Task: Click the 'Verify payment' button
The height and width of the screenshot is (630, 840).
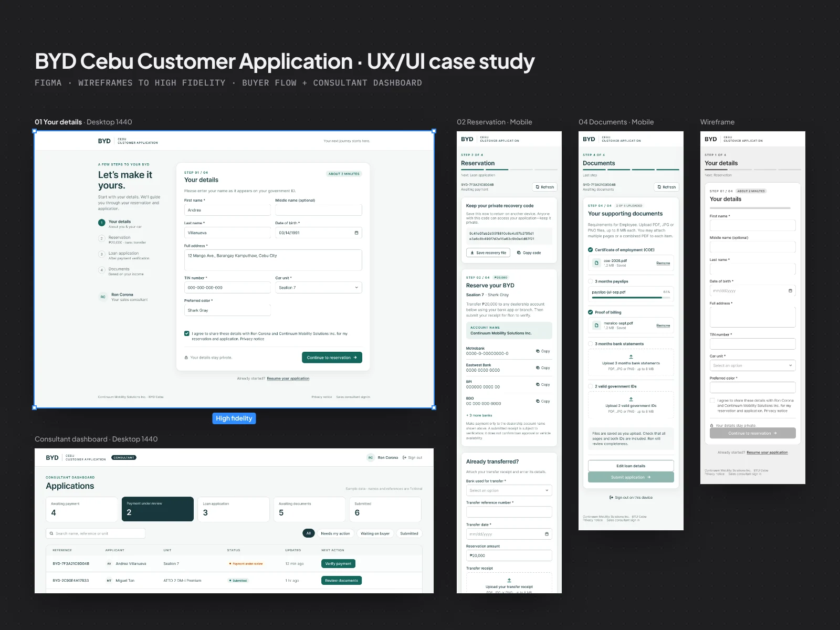Action: (338, 563)
